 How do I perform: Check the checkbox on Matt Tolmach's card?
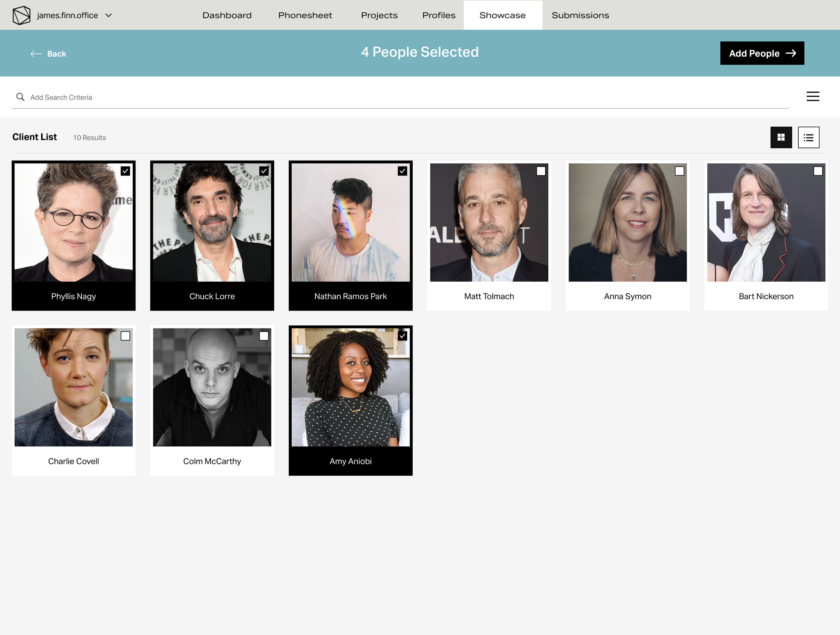541,171
